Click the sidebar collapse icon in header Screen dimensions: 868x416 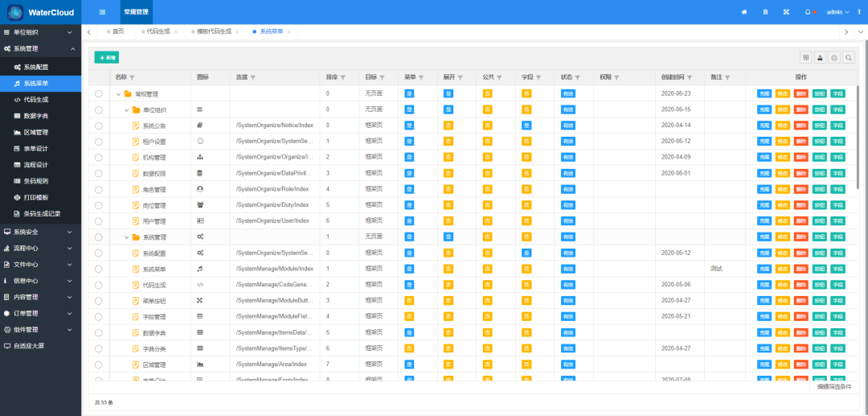[102, 12]
